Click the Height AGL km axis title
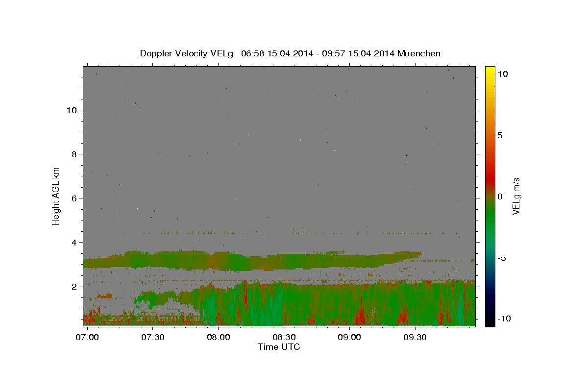The image size is (588, 392). tap(56, 196)
